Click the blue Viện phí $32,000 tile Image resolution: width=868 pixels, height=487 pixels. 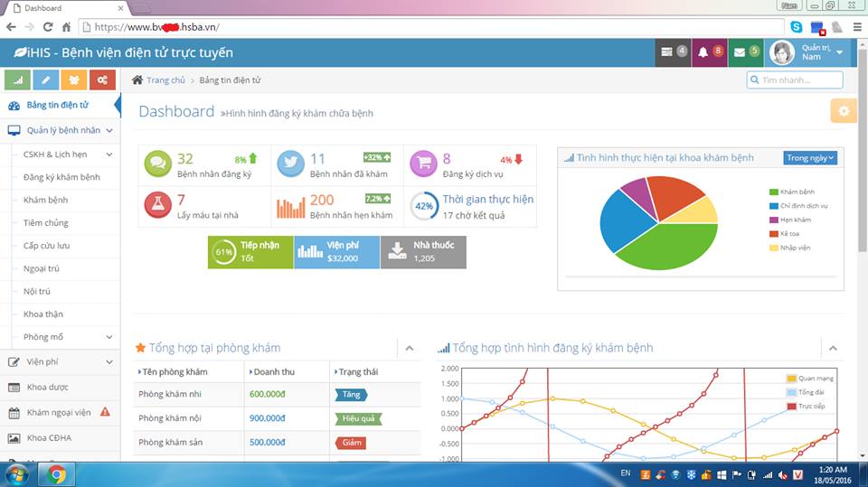pyautogui.click(x=337, y=252)
